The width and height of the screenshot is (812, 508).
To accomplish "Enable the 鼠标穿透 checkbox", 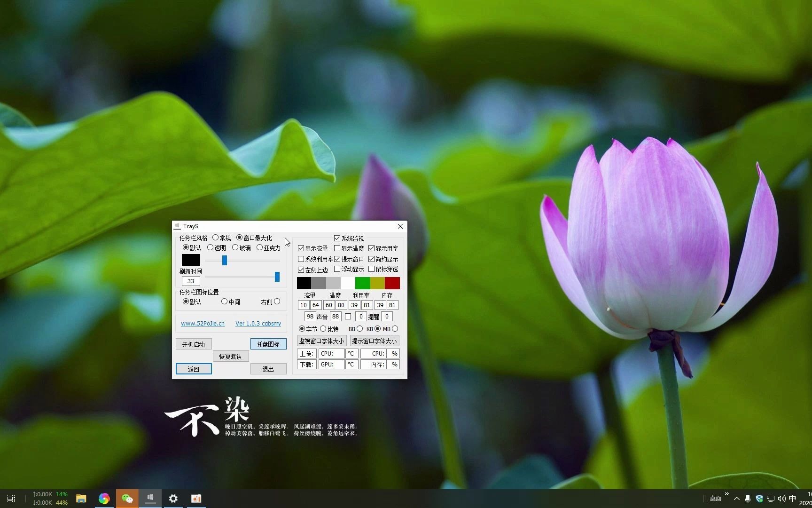I will point(372,269).
